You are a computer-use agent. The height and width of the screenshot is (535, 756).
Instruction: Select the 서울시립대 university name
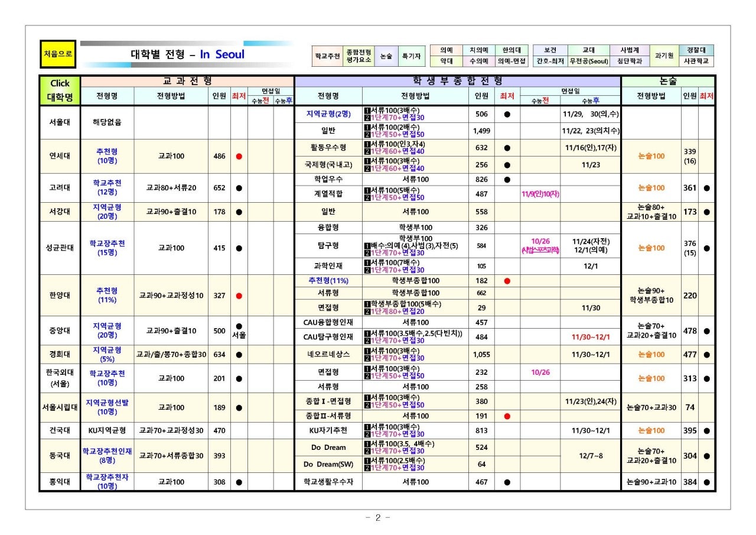click(60, 407)
